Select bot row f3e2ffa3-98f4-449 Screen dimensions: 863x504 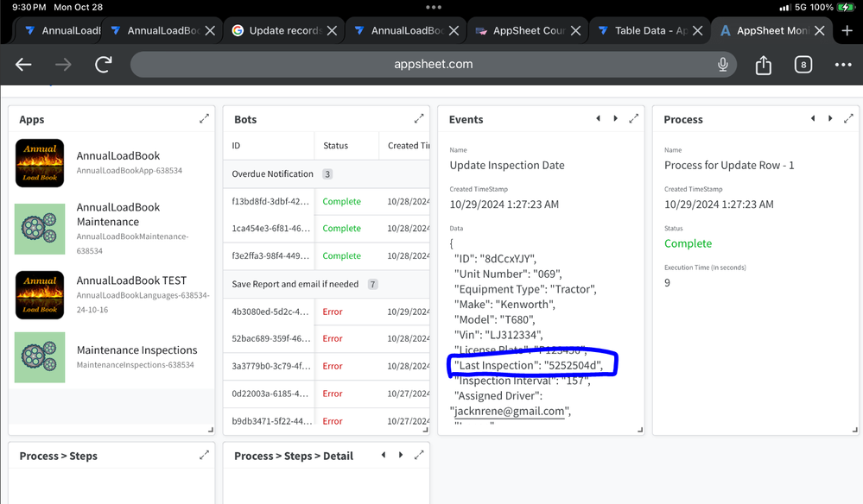tap(327, 255)
